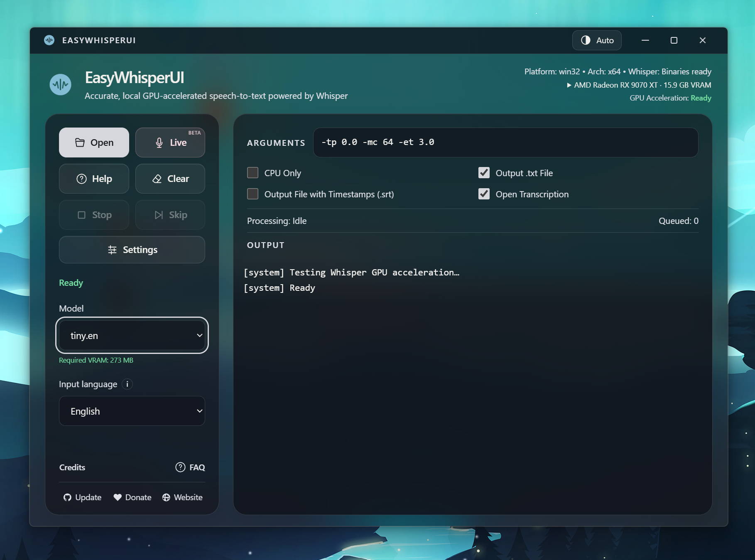Click the Input language info icon
The image size is (755, 560).
click(127, 384)
